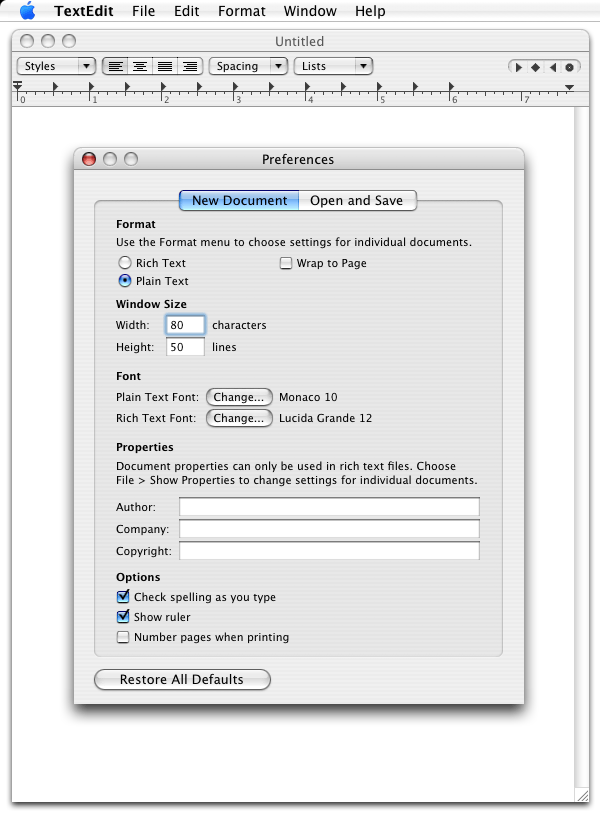Click the align left icon
Screen dimensions: 600x816
pos(116,67)
